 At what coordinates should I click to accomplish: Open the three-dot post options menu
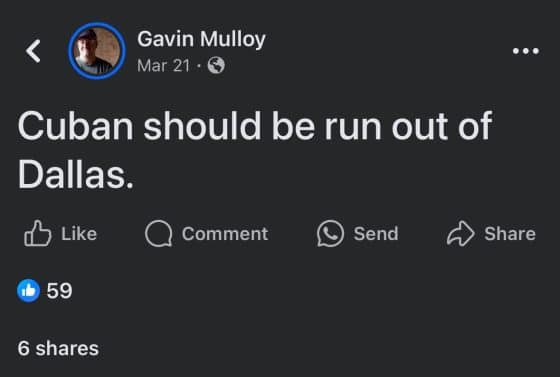click(526, 51)
